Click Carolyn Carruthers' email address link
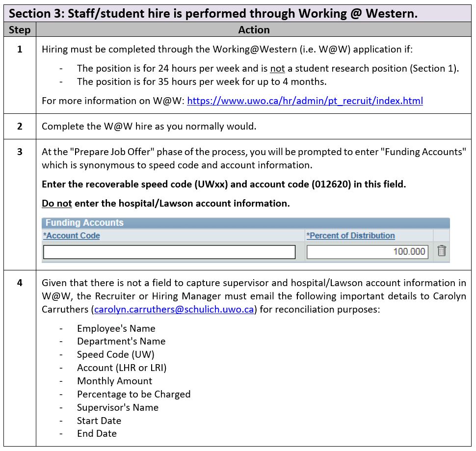 coord(174,310)
